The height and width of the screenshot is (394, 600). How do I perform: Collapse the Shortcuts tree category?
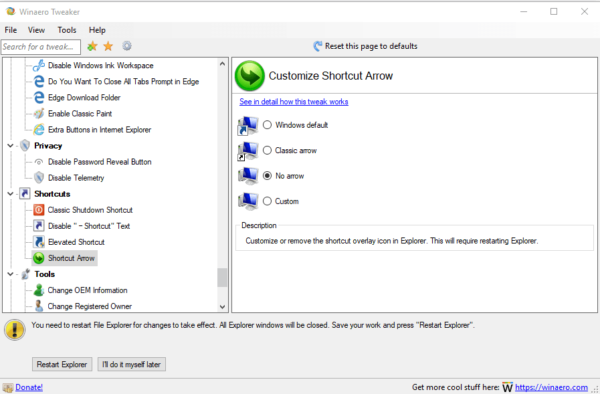(x=10, y=194)
